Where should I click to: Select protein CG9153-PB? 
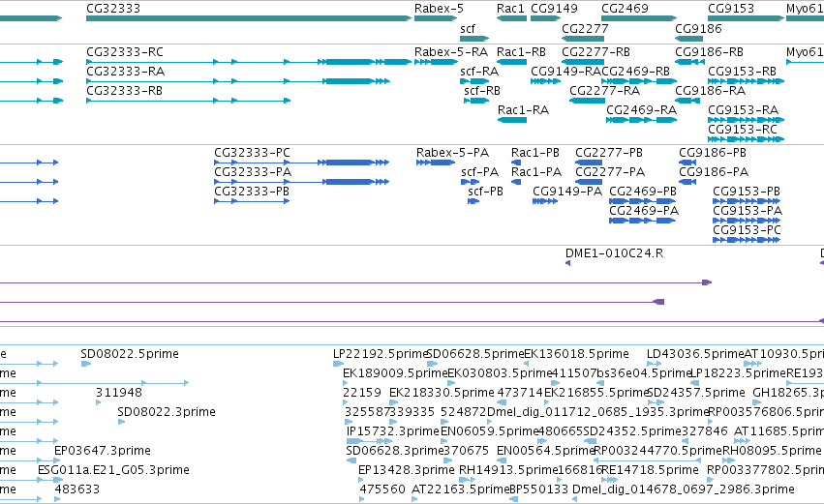(x=746, y=192)
